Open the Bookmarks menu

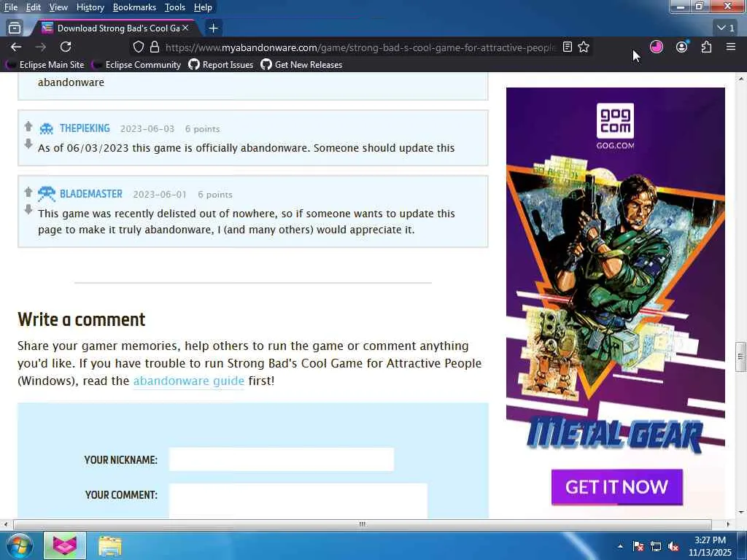134,7
